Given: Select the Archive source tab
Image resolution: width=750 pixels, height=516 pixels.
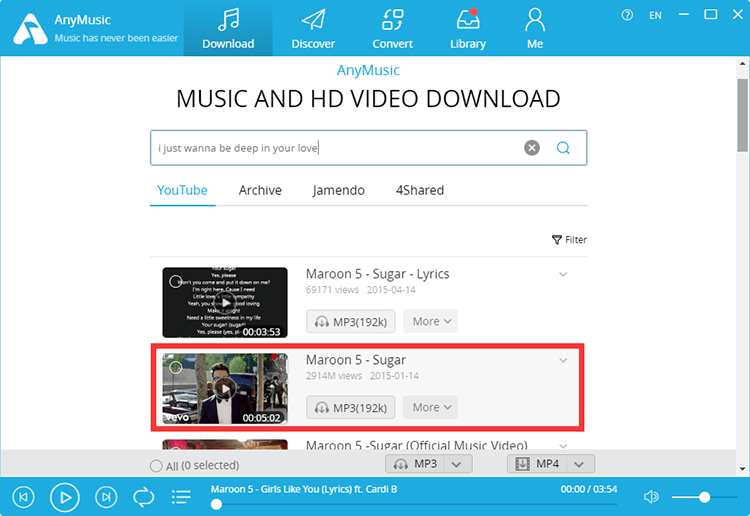Looking at the screenshot, I should pos(260,190).
